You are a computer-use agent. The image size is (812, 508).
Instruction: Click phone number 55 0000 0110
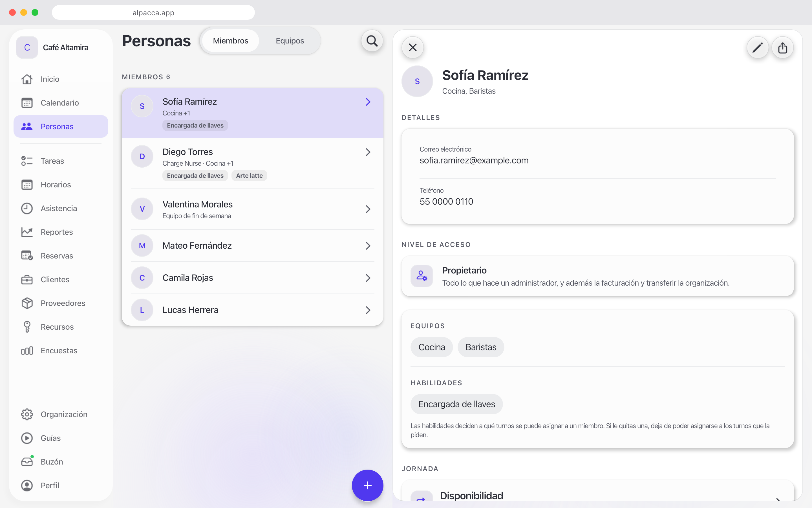tap(446, 201)
